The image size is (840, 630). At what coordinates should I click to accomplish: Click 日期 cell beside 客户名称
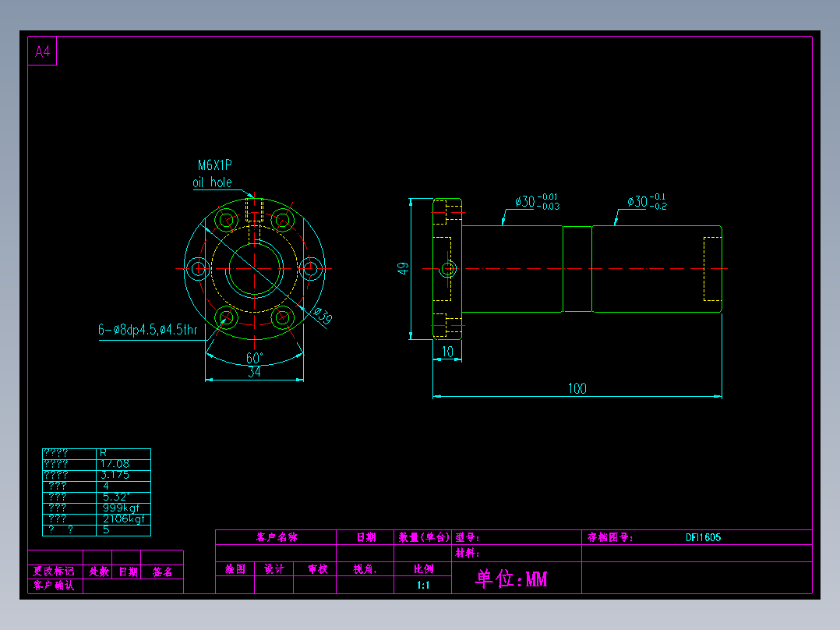(366, 537)
